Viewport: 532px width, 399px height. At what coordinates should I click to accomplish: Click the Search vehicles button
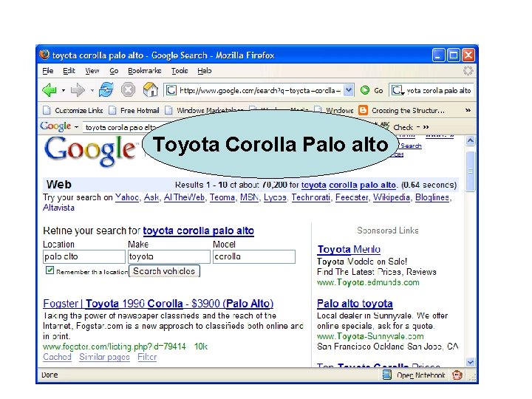(164, 271)
